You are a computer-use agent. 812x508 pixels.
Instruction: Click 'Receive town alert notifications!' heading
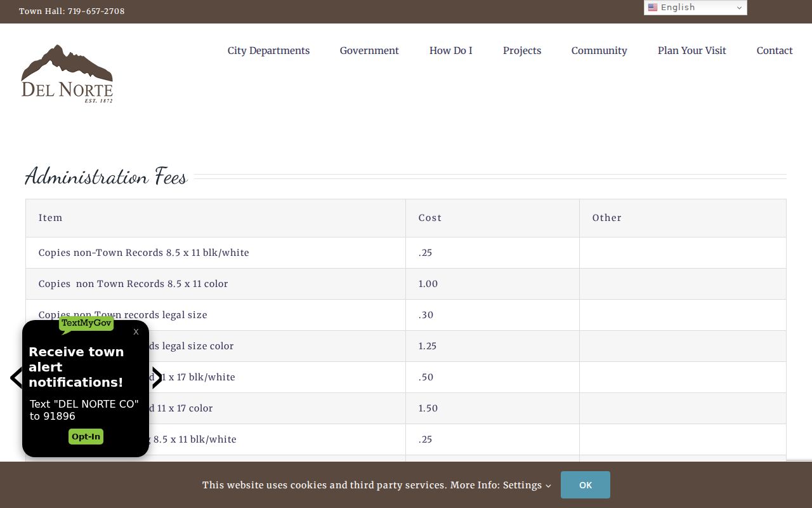pos(76,367)
